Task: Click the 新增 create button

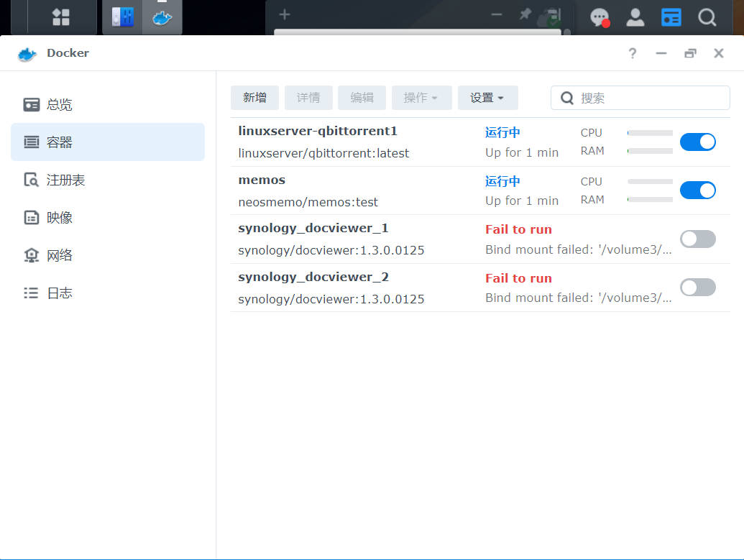Action: point(254,98)
